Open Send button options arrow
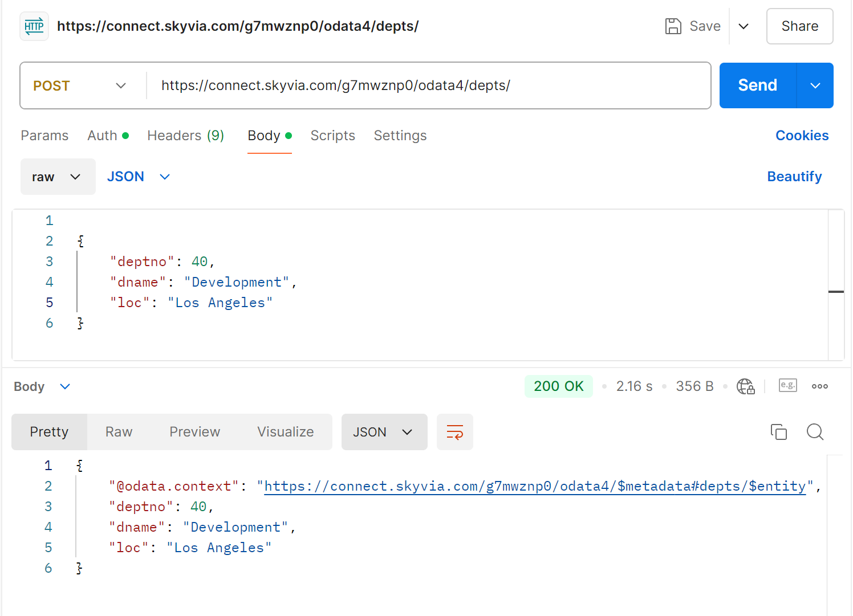 point(815,85)
